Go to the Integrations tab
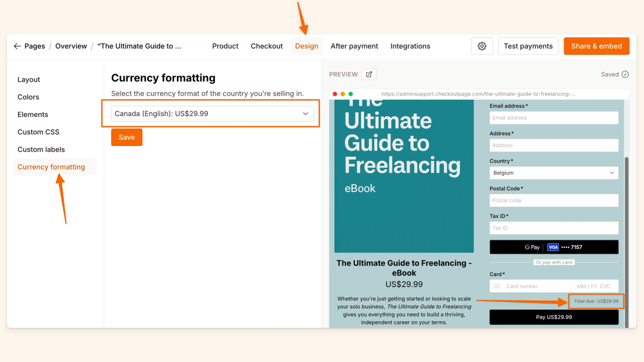The width and height of the screenshot is (644, 362). [x=410, y=46]
